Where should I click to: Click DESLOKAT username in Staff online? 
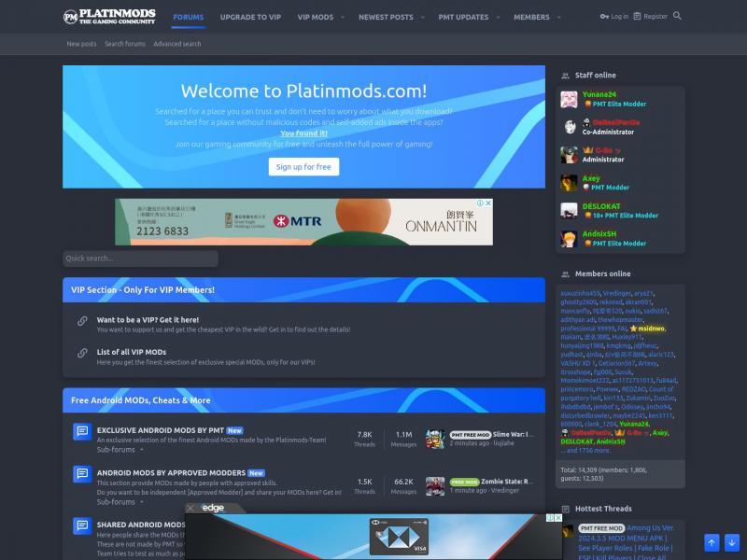point(601,206)
